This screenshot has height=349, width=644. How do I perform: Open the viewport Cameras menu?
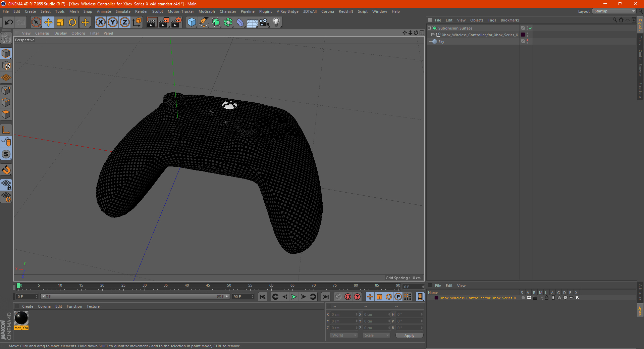(x=42, y=33)
